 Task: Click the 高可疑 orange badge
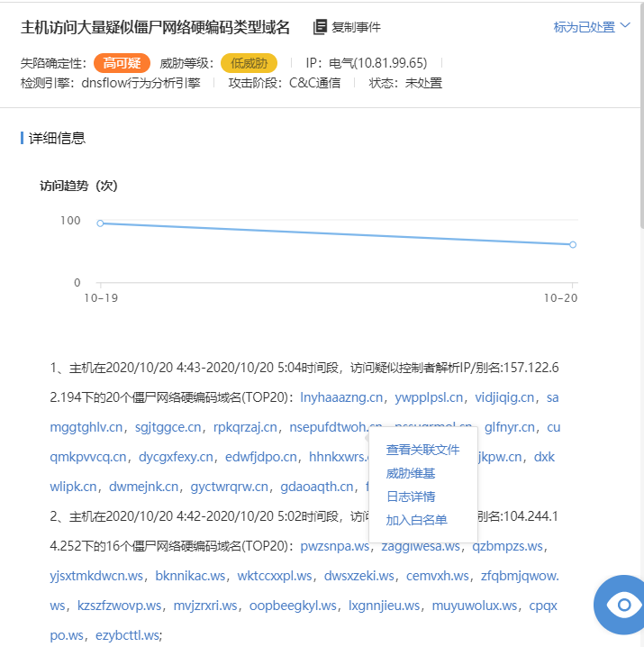point(122,63)
